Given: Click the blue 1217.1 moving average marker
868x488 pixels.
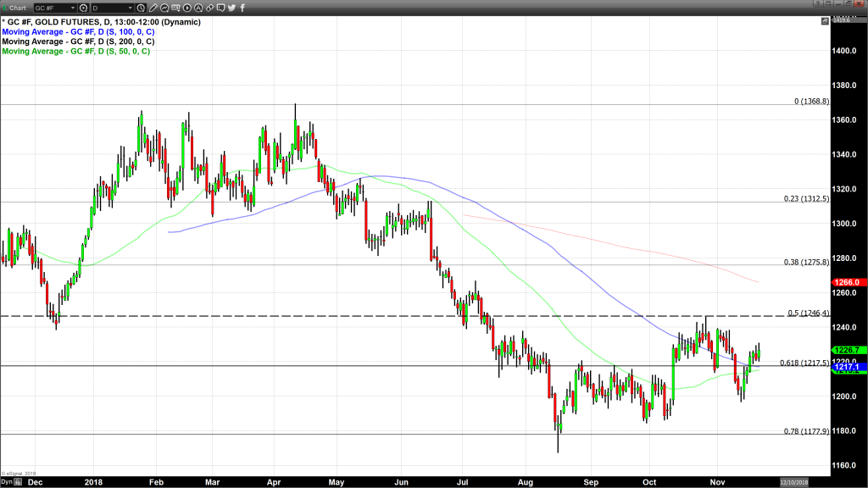Looking at the screenshot, I should point(849,367).
